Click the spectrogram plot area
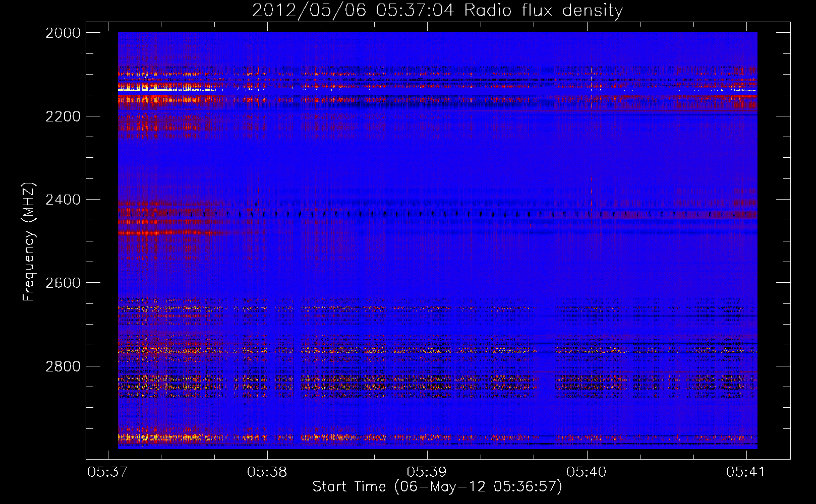Viewport: 816px width, 504px height. tap(438, 240)
